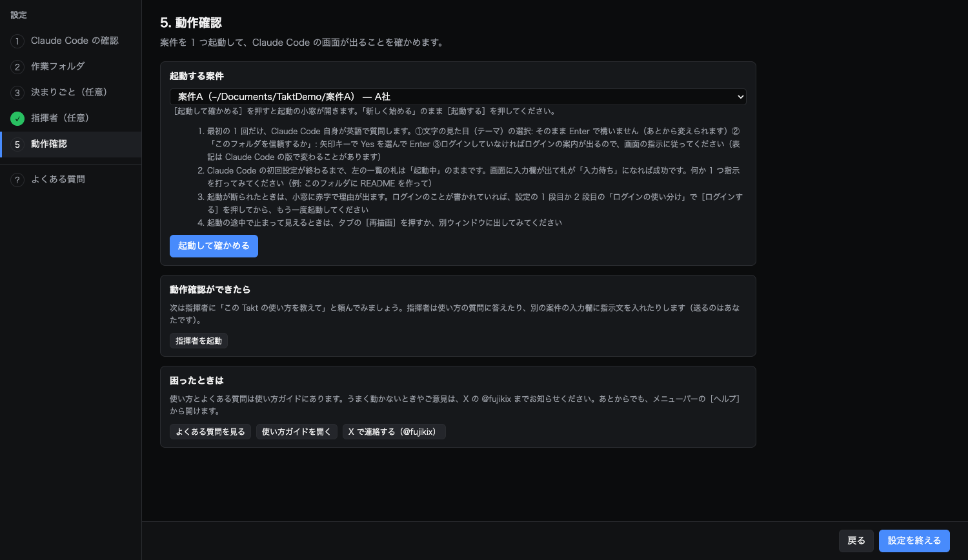Click the 起動する案件 label
968x560 pixels.
(x=197, y=76)
